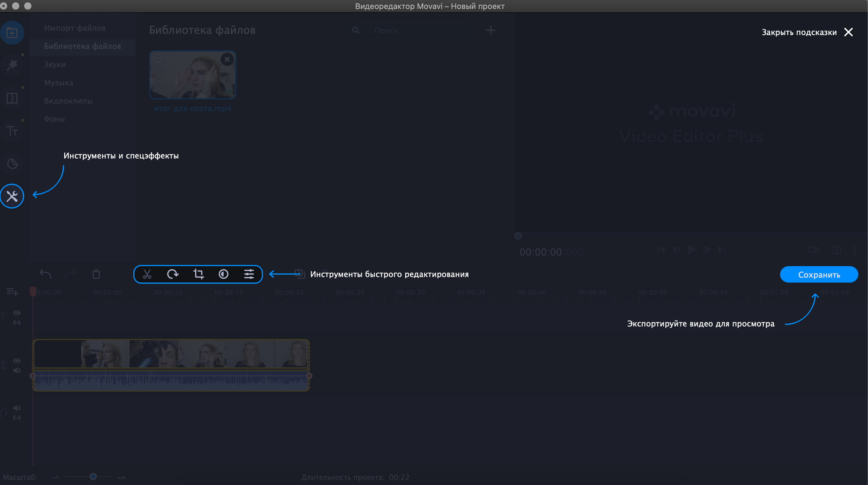This screenshot has width=868, height=485.
Task: Click итог для поста.mp4 file name
Action: pos(192,109)
